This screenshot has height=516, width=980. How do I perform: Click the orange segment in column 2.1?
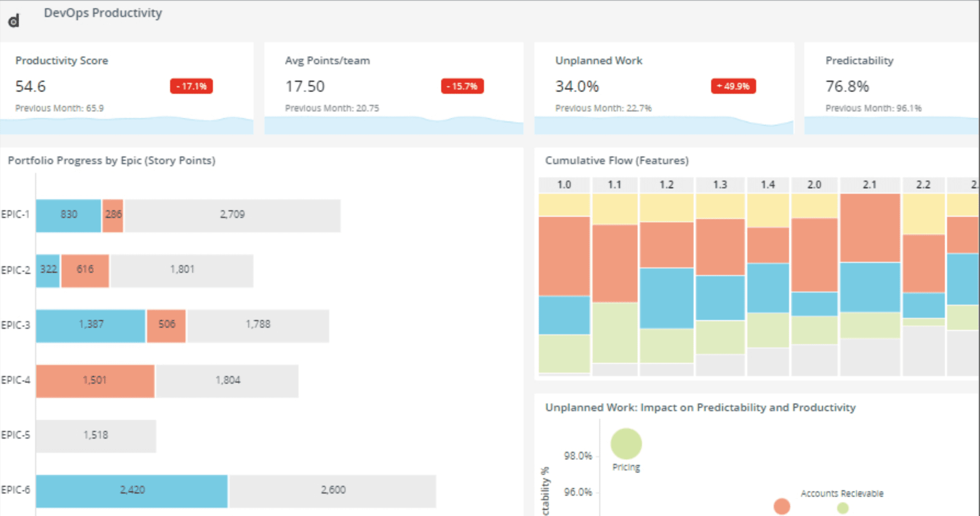coord(870,228)
